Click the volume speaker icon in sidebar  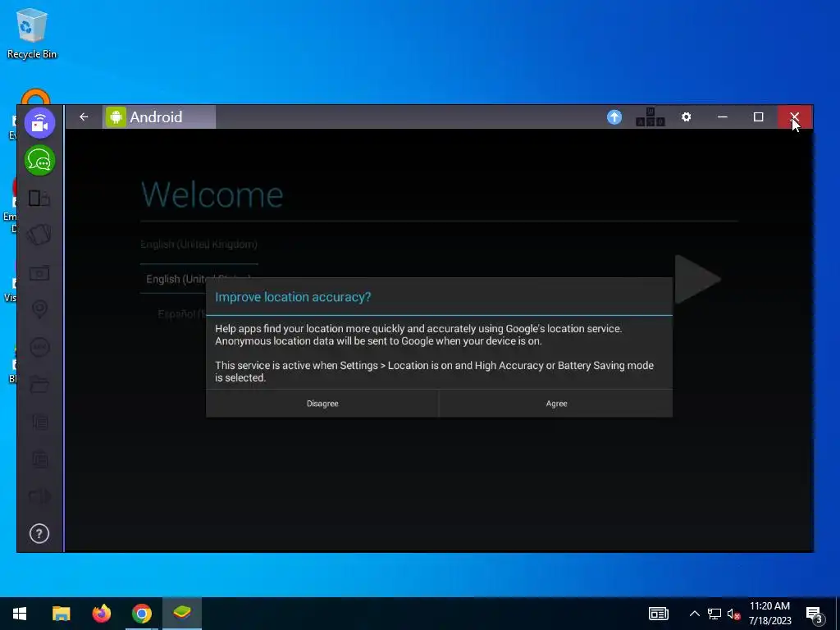tap(39, 496)
